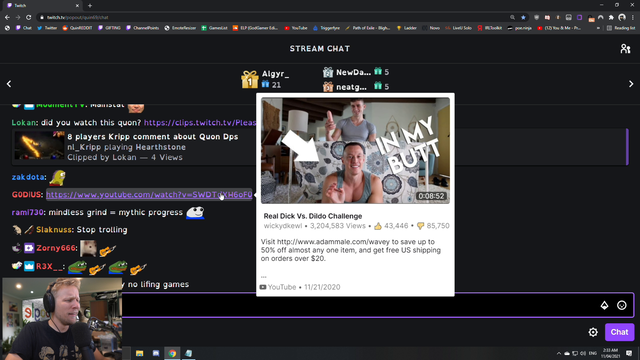Open Discord from taskbar
This screenshot has width=640, height=360.
[156, 353]
